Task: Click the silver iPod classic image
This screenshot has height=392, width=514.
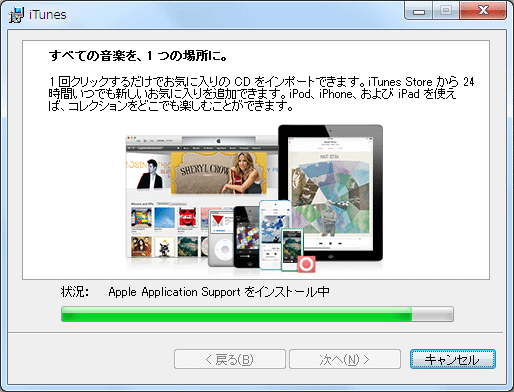Action: tap(221, 238)
